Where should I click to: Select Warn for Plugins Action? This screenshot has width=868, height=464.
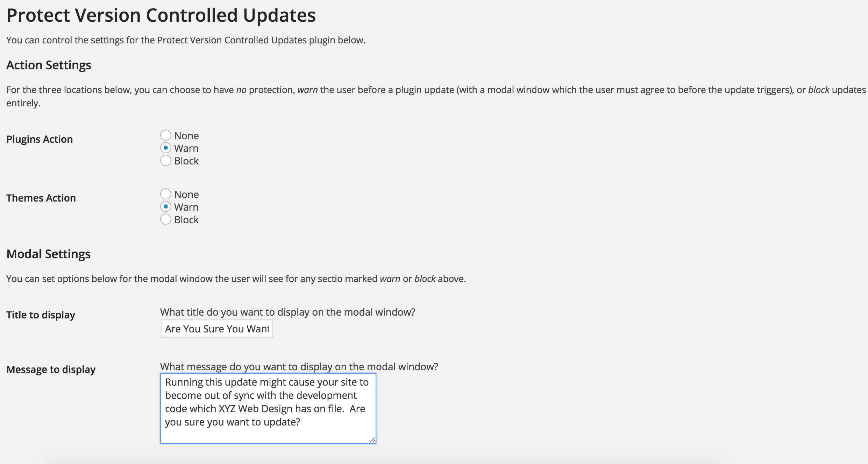point(165,148)
